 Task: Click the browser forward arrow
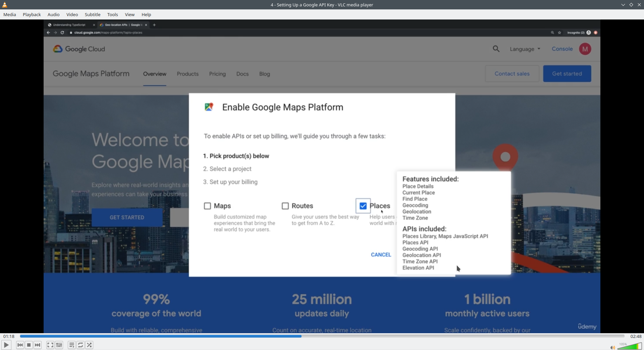(x=55, y=33)
